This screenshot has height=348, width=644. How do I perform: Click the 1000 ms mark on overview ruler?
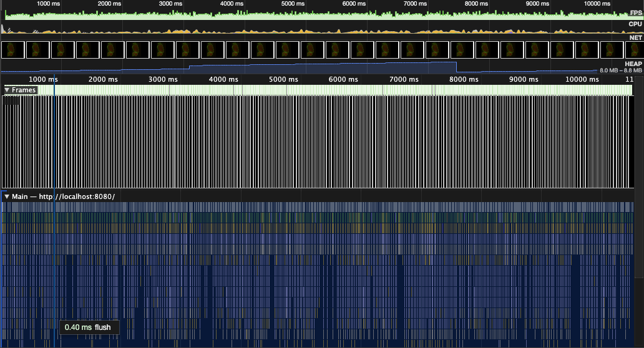point(48,4)
